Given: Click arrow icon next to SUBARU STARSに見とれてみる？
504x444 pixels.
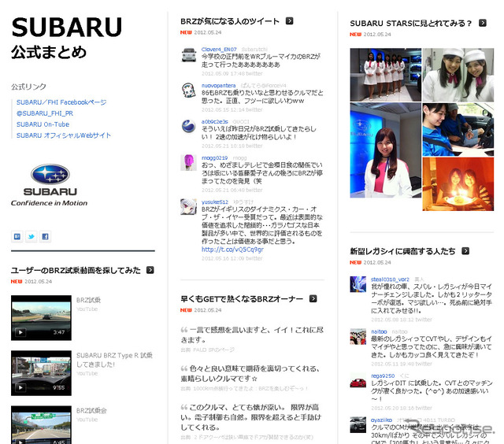Looking at the screenshot, I should coord(483,23).
